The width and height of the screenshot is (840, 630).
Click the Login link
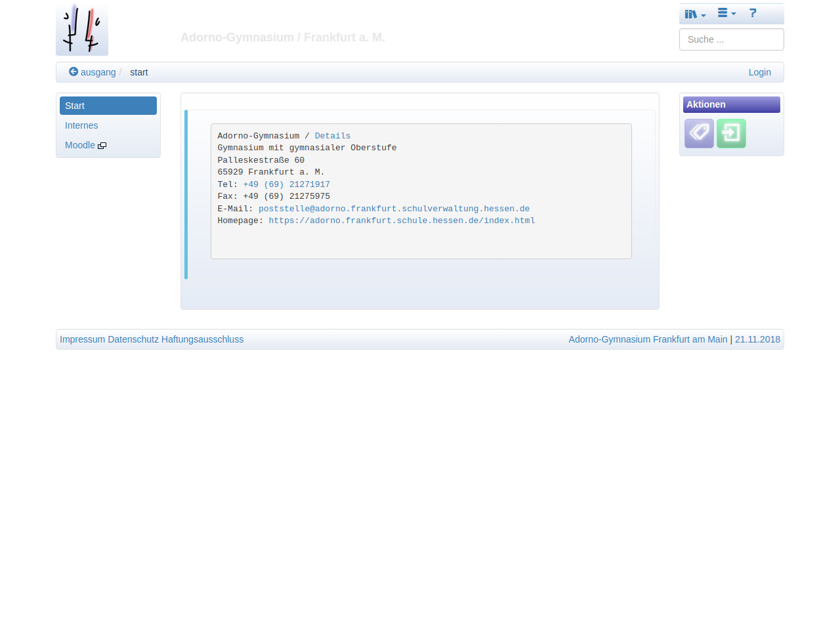pos(759,72)
